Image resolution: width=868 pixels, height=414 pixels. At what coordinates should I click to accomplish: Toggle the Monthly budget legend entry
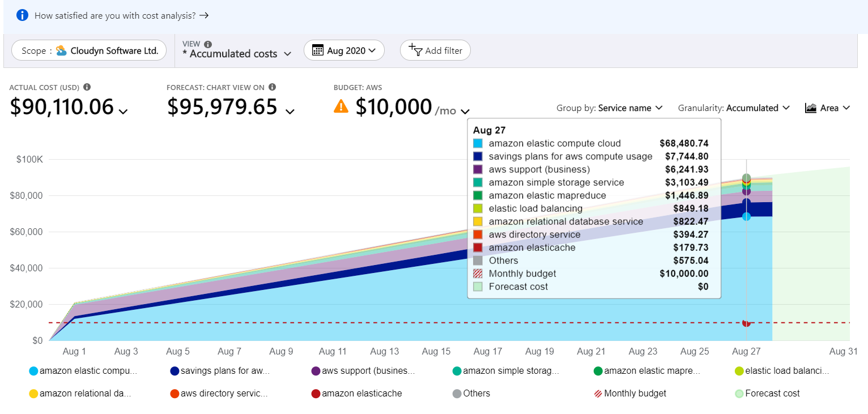pos(629,394)
